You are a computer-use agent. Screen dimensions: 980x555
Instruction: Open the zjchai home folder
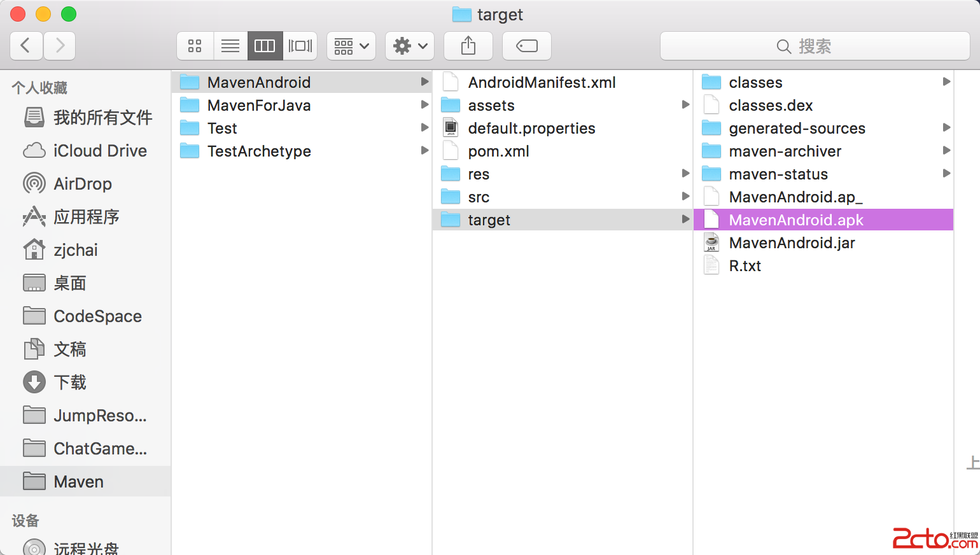[85, 249]
